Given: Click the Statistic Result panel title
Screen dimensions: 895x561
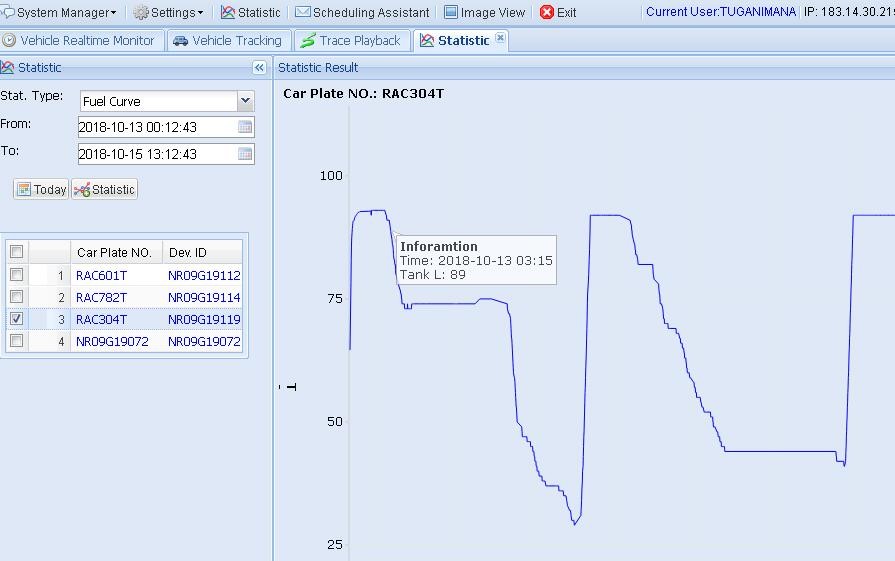Looking at the screenshot, I should point(318,67).
